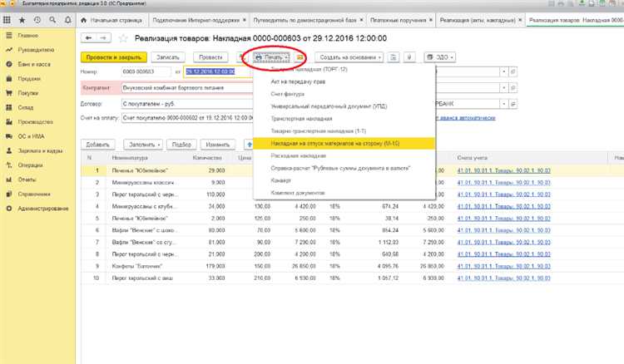Click the Справочники sidebar icon
The image size is (624, 364).
click(9, 194)
